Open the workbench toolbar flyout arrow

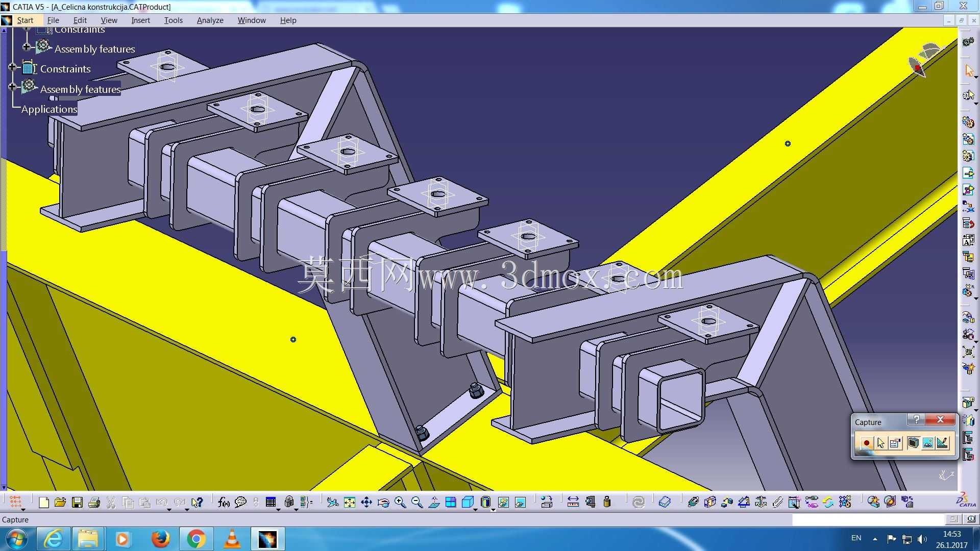[x=23, y=509]
